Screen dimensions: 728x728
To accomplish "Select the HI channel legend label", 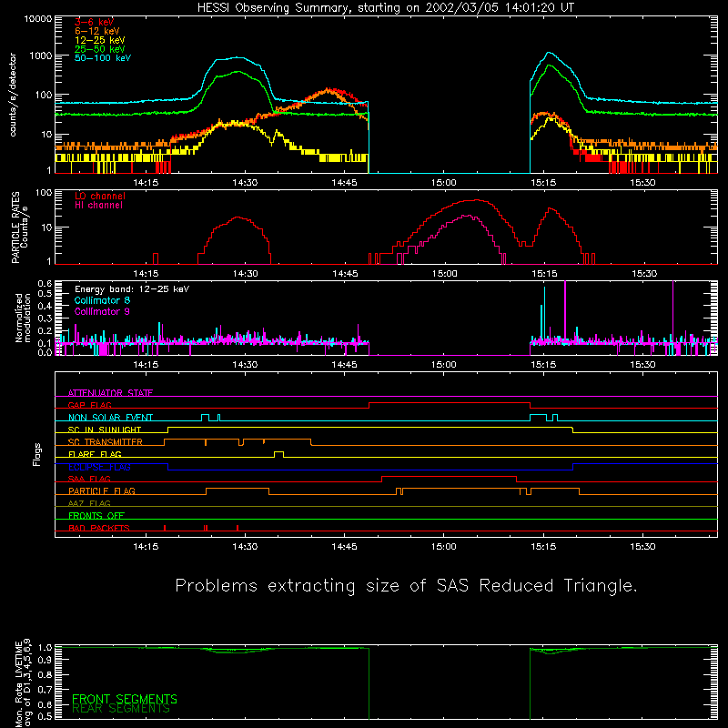I will [x=98, y=206].
